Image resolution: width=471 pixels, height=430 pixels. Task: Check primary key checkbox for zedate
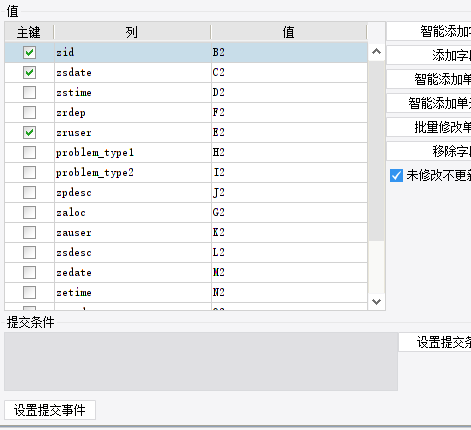(29, 272)
